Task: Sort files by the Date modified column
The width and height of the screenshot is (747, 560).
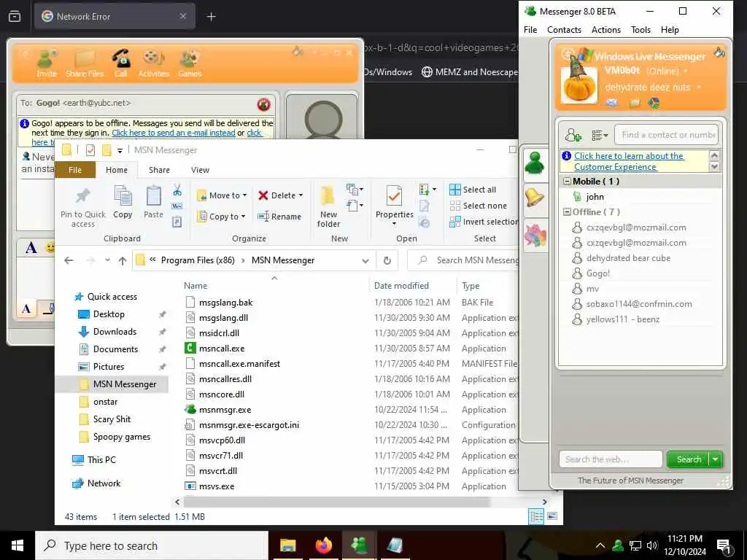Action: coord(401,286)
